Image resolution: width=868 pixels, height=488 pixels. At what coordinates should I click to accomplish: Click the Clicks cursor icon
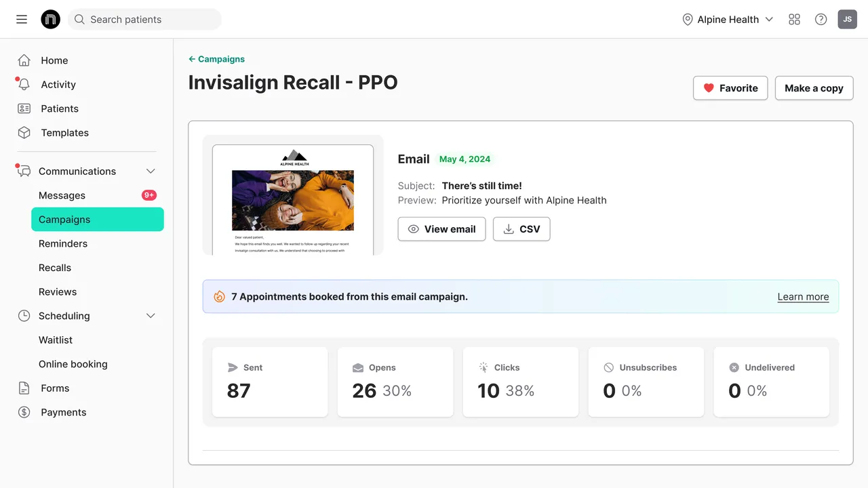coord(484,367)
